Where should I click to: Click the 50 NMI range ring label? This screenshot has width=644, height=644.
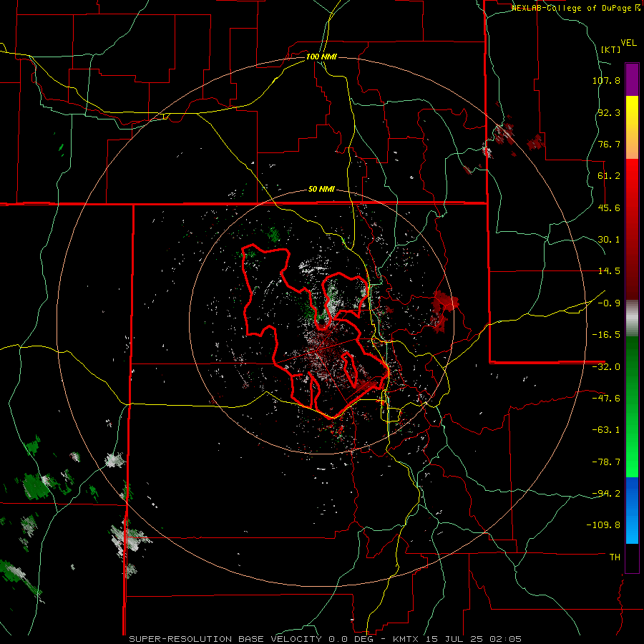pyautogui.click(x=321, y=190)
